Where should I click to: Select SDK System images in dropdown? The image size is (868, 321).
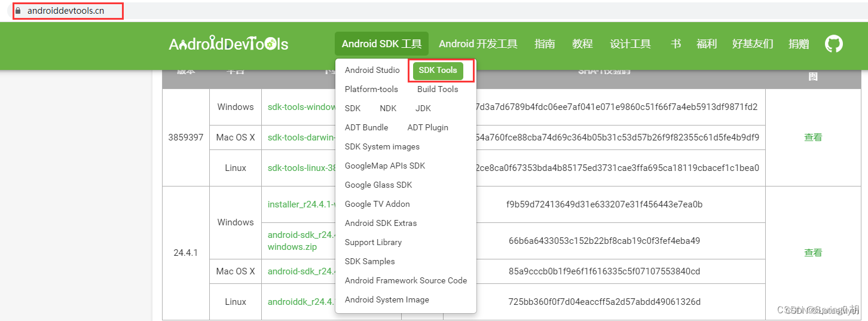pyautogui.click(x=382, y=146)
